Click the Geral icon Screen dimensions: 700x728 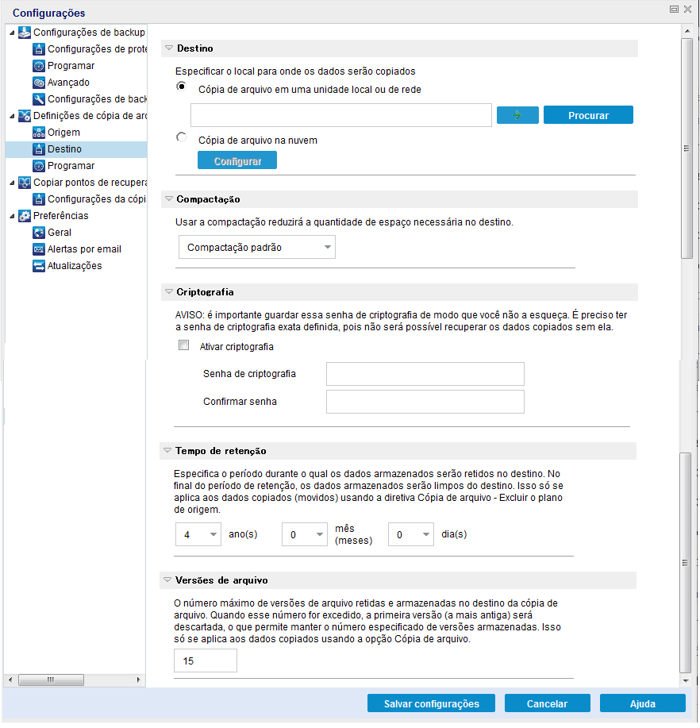click(x=39, y=233)
